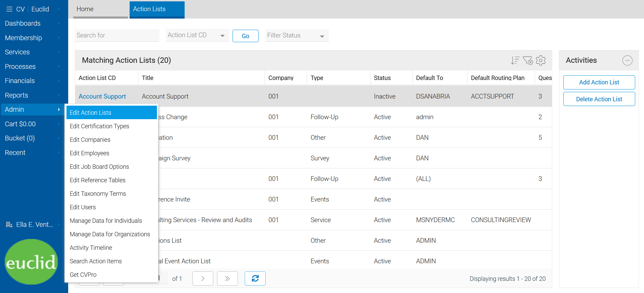Collapse the Activities panel
644x293 pixels.
[x=627, y=60]
